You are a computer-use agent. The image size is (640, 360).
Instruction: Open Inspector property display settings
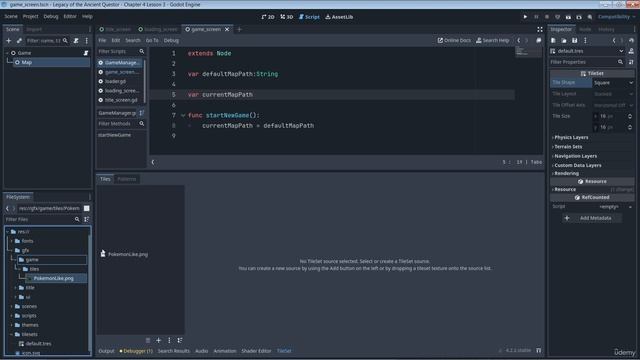coord(631,62)
